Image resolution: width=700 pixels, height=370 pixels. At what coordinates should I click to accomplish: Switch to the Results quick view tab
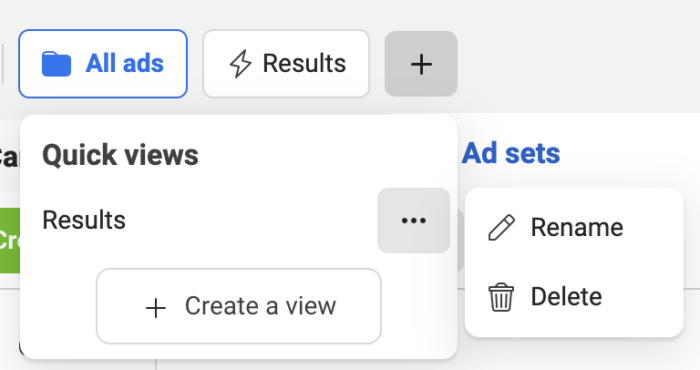click(x=286, y=64)
